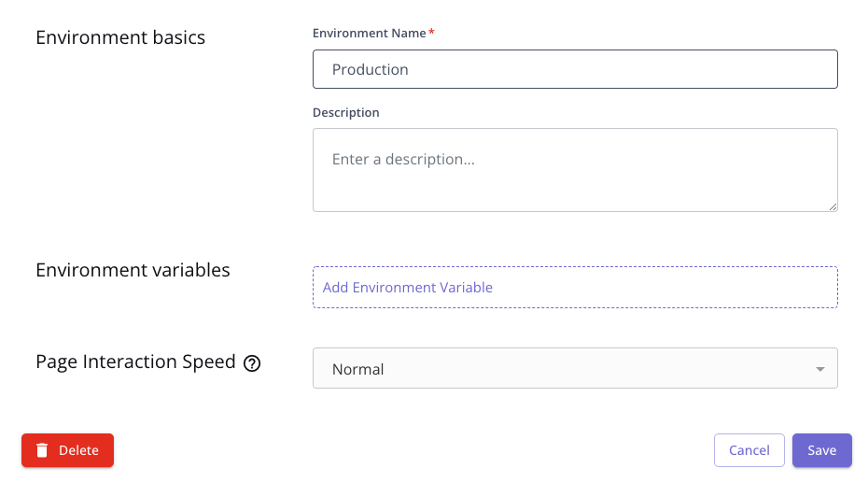Viewport: 868px width, 482px height.
Task: Click the Environment Name field label
Action: [369, 33]
